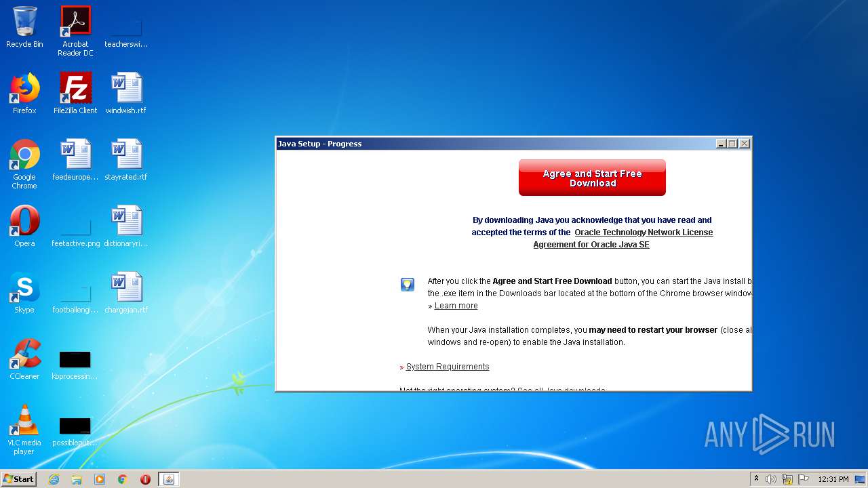
Task: Click the lightbulb tip icon
Action: point(407,285)
